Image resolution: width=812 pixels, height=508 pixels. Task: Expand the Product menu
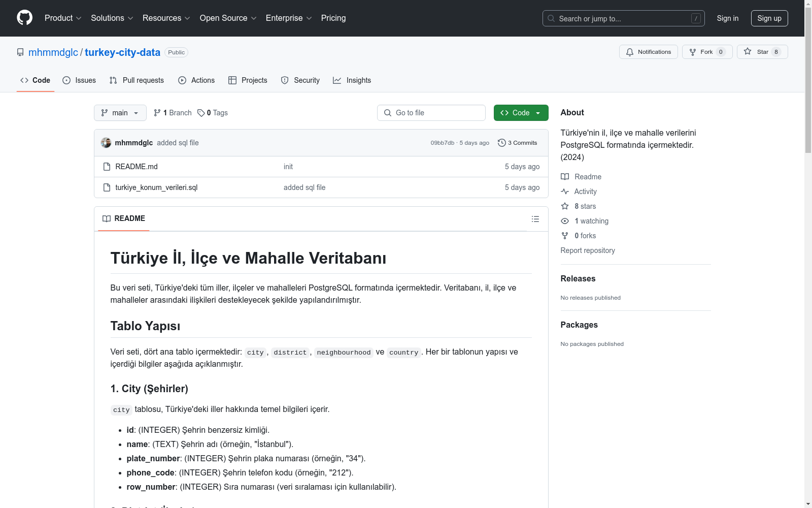pos(63,18)
